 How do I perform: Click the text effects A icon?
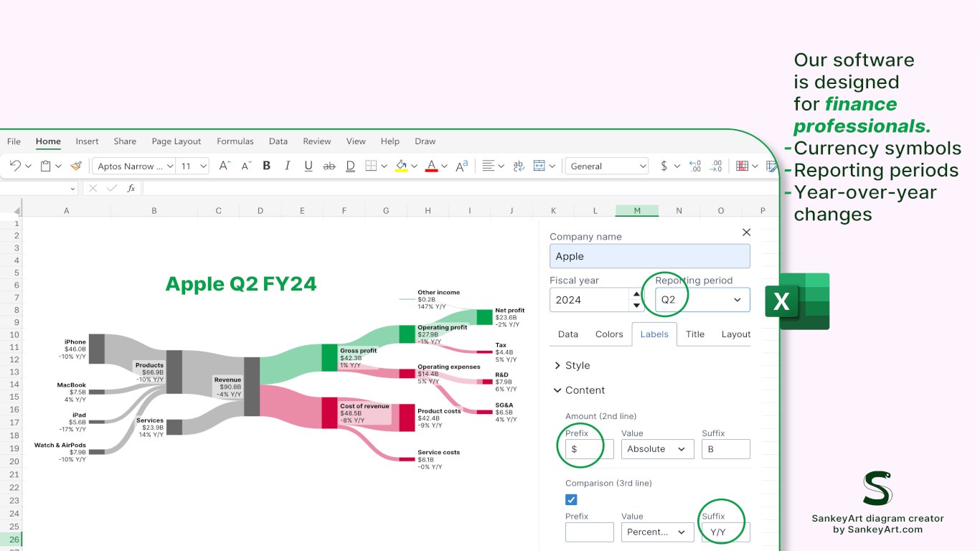point(462,166)
